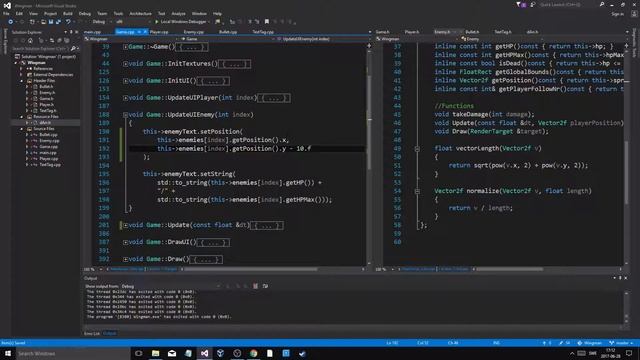
Task: Expand the collapsed Game::UpdateUIPlayer function
Action: (125, 98)
